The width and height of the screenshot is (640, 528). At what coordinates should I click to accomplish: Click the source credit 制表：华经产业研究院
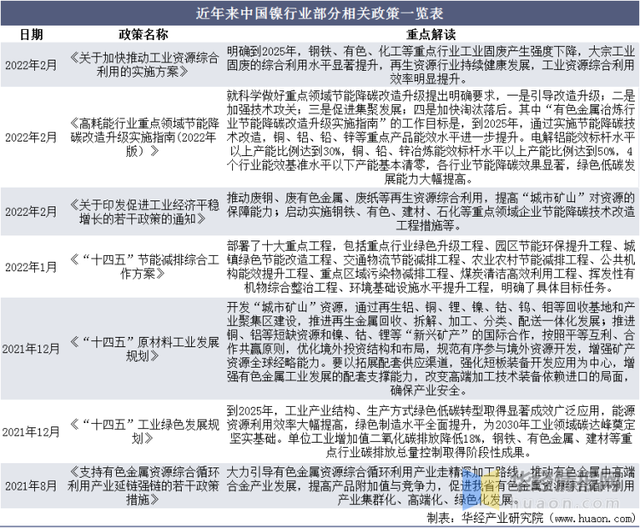[x=531, y=518]
